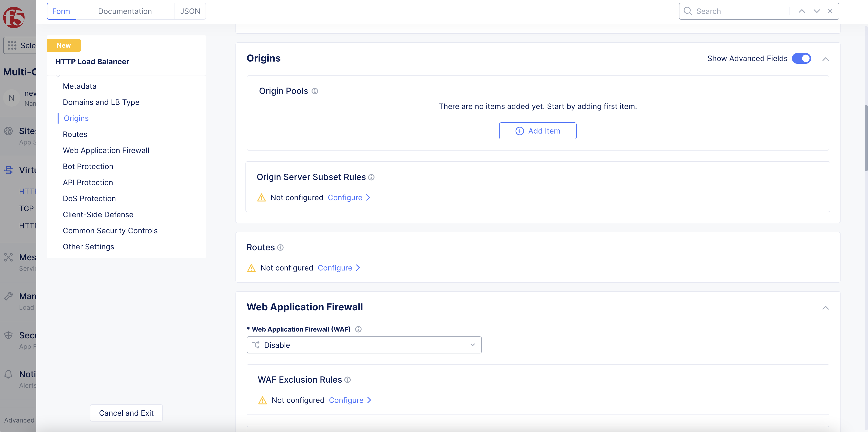Click the Add Item button in Origin Pools
The width and height of the screenshot is (868, 432).
(x=538, y=131)
